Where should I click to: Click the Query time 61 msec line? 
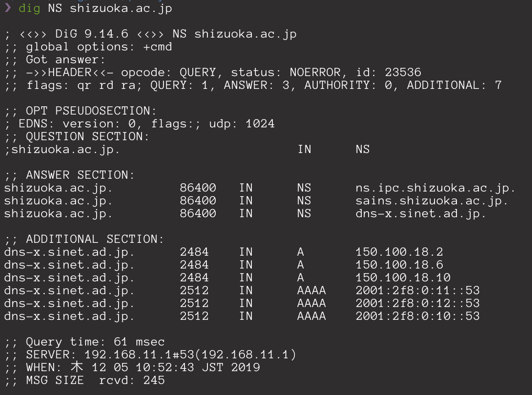click(x=85, y=342)
